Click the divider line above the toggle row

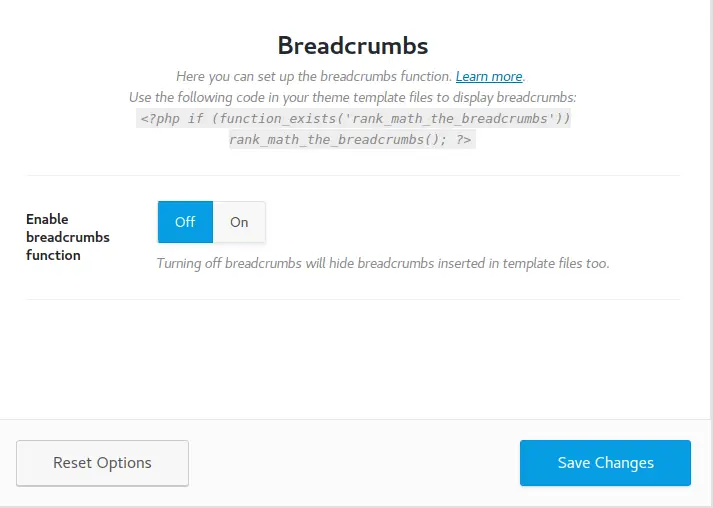pos(352,176)
